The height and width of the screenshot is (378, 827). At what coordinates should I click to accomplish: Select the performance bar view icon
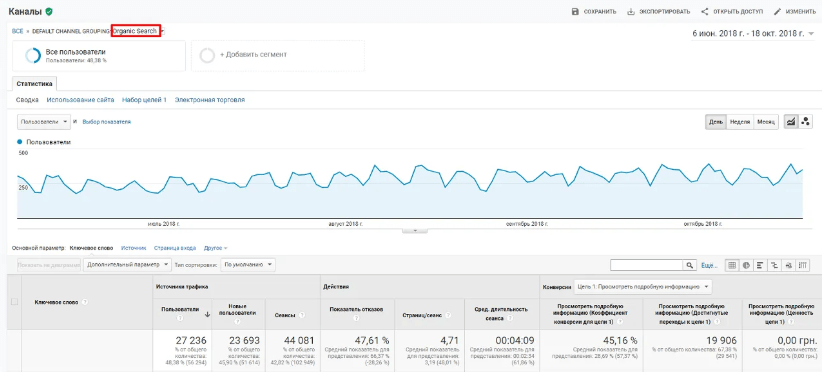pos(761,265)
